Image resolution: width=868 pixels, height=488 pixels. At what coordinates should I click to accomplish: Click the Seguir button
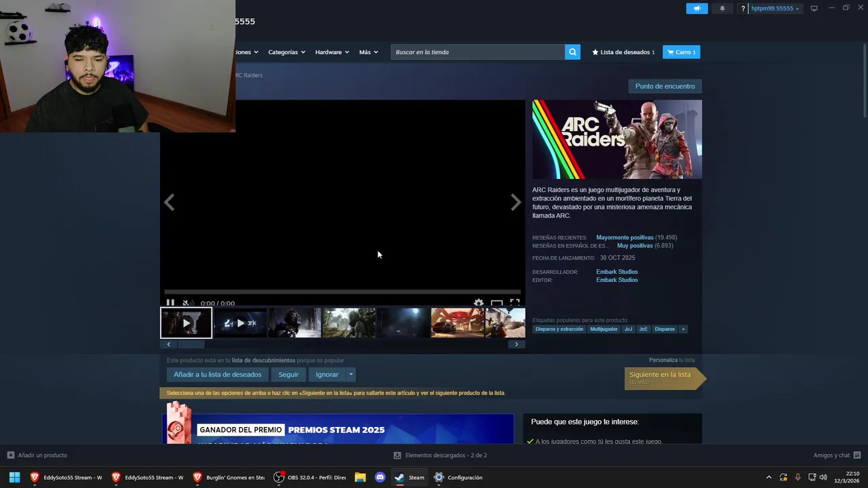(x=288, y=374)
